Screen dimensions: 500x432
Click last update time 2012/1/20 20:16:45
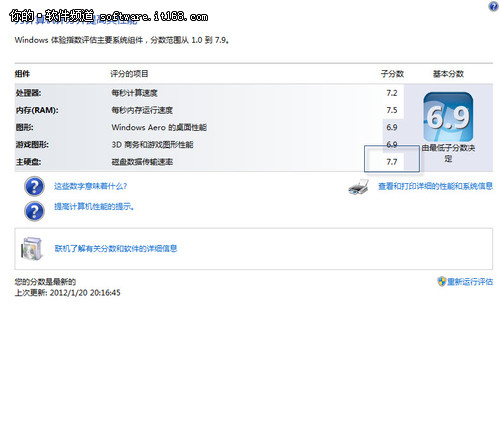click(85, 293)
